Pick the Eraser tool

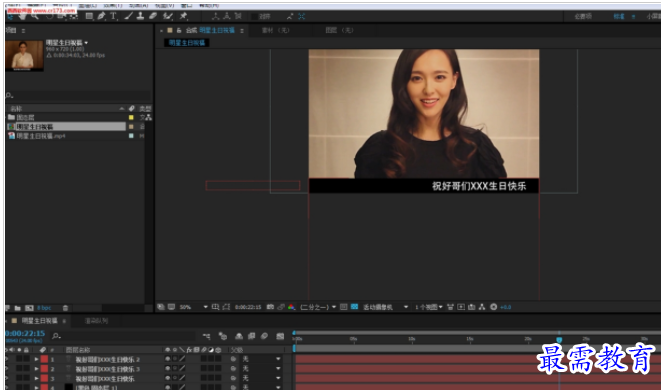pos(153,16)
